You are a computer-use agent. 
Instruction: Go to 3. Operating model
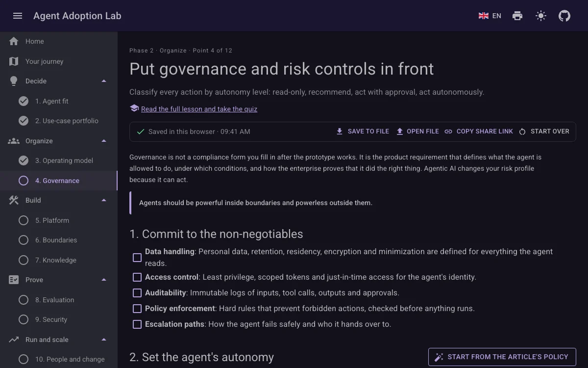coord(59,160)
